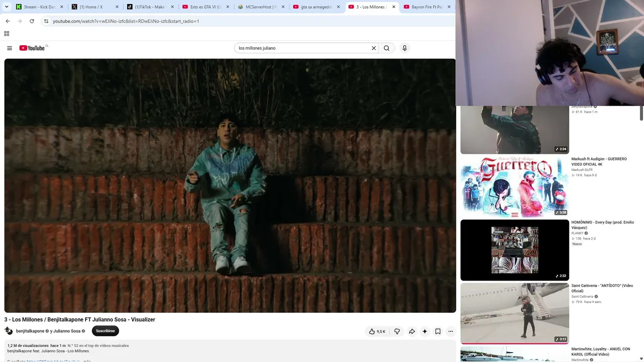The width and height of the screenshot is (644, 362).
Task: Open the Markush DLFR channel name
Action: (582, 170)
